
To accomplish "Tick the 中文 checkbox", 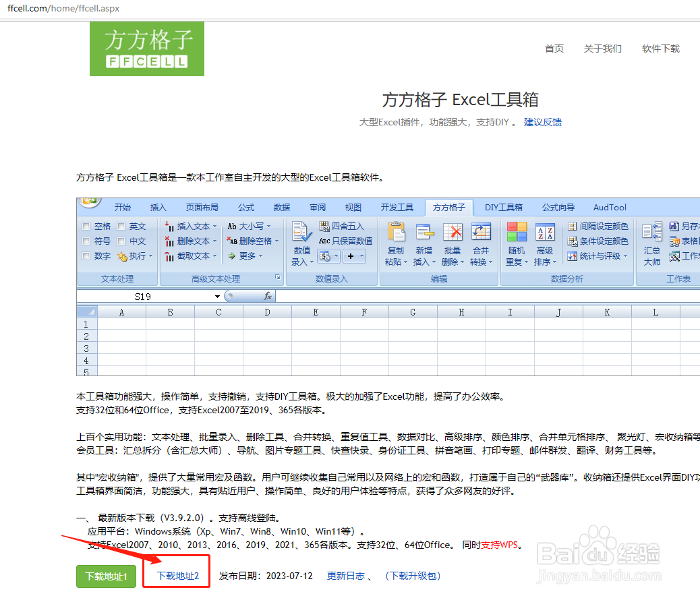I will tap(121, 241).
